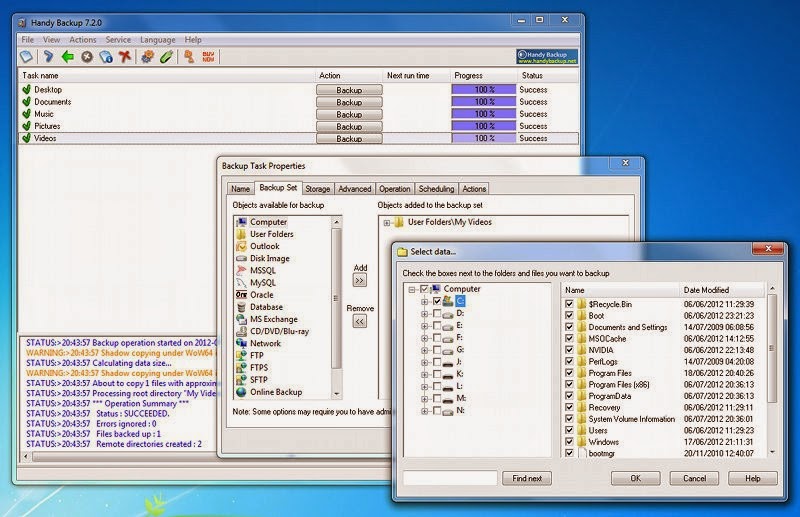
Task: Check the D: drive checkbox
Action: pos(437,313)
